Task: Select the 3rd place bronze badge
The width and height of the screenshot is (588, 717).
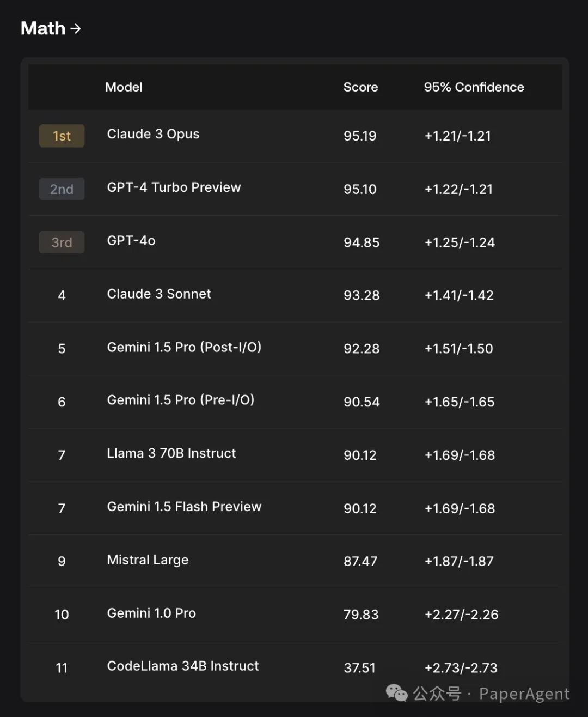Action: coord(62,242)
